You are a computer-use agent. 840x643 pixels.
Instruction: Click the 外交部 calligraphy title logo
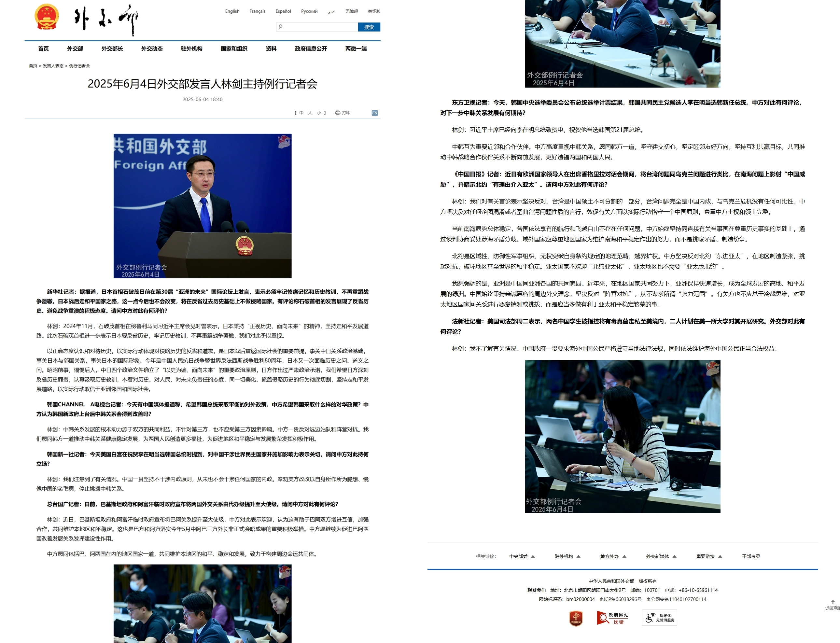(106, 20)
